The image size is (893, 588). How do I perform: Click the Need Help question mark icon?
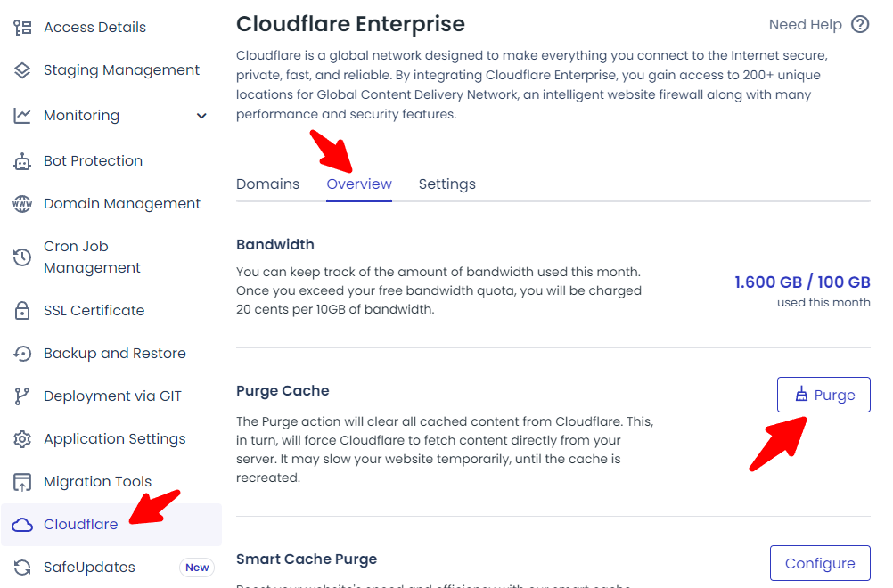coord(860,25)
